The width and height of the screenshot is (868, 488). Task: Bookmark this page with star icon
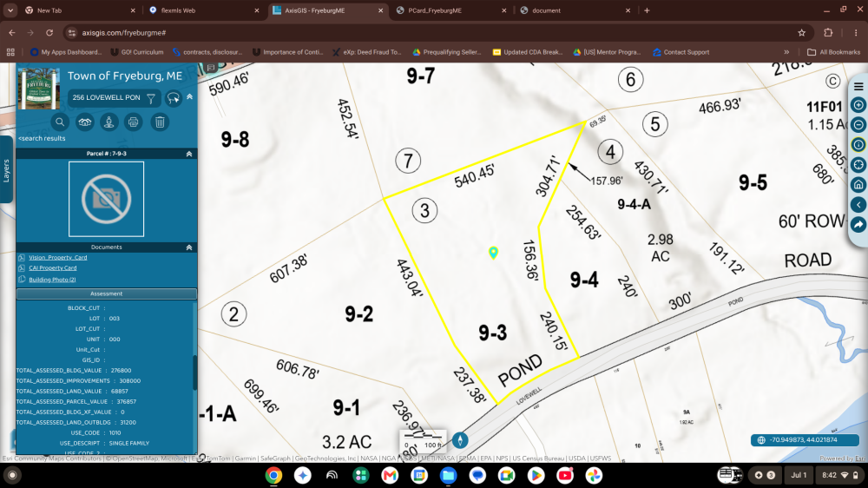click(801, 33)
